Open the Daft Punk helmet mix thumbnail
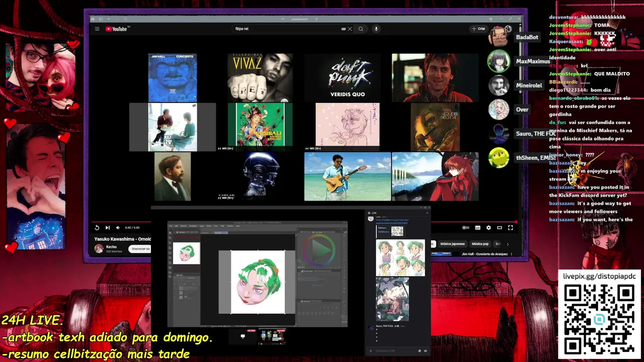The width and height of the screenshot is (644, 362). [x=260, y=176]
